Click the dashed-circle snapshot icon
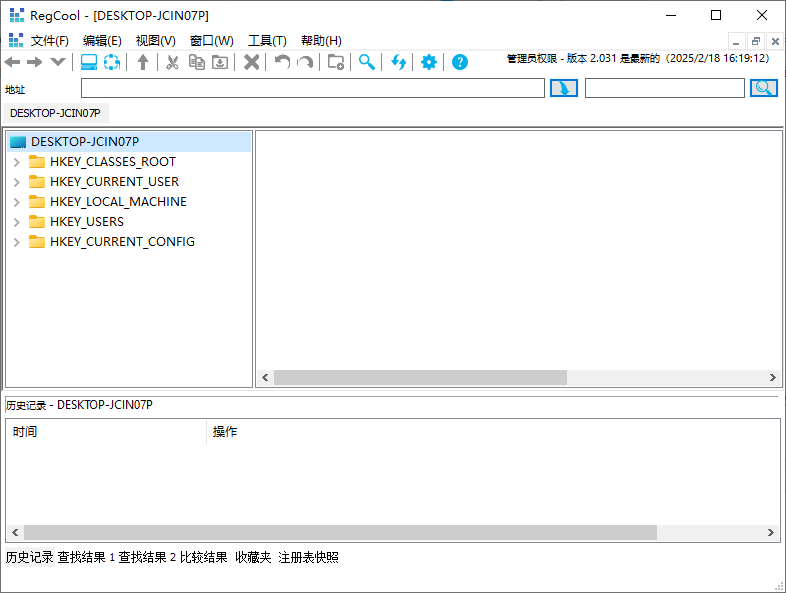The image size is (786, 593). tap(111, 62)
